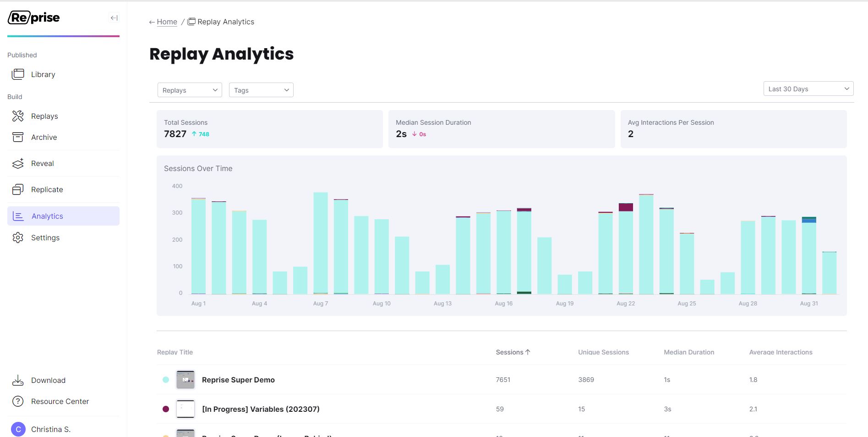Viewport: 868px width, 437px height.
Task: Collapse the sidebar with the arrow icon
Action: click(x=114, y=18)
